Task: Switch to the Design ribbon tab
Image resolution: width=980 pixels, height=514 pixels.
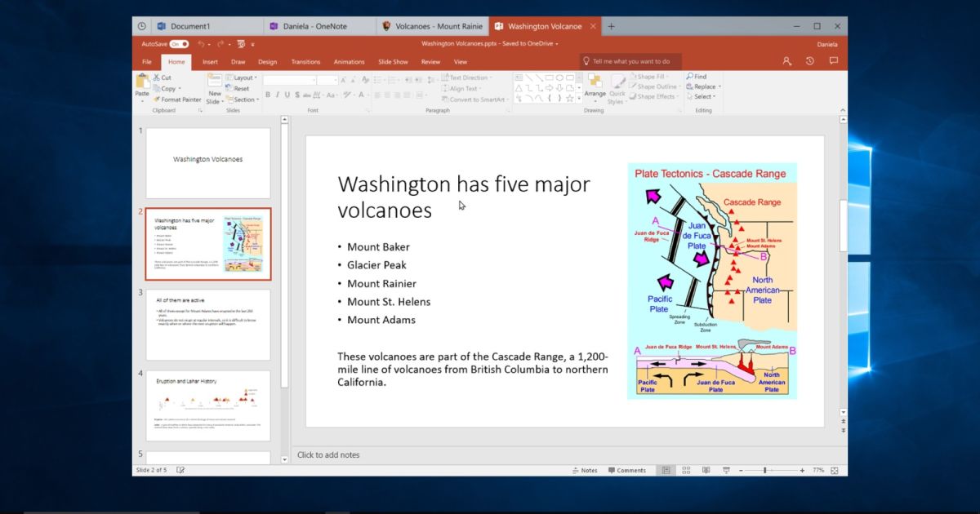Action: (x=267, y=61)
